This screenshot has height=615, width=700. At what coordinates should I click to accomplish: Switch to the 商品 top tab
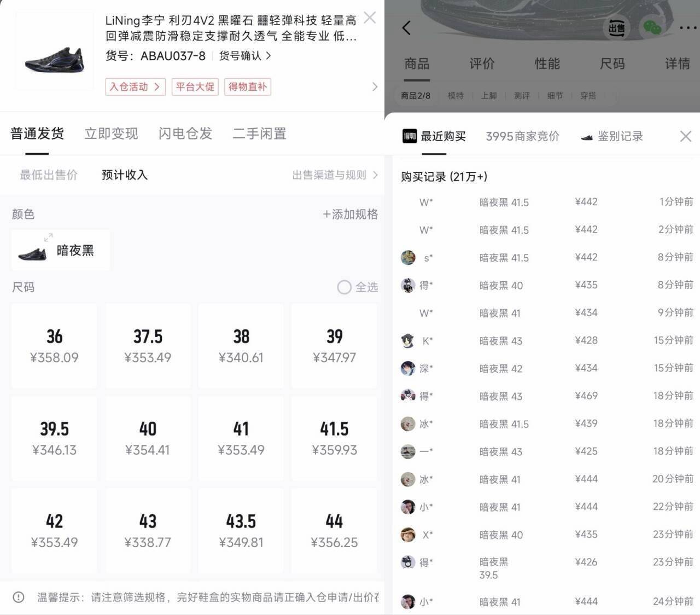tap(417, 64)
